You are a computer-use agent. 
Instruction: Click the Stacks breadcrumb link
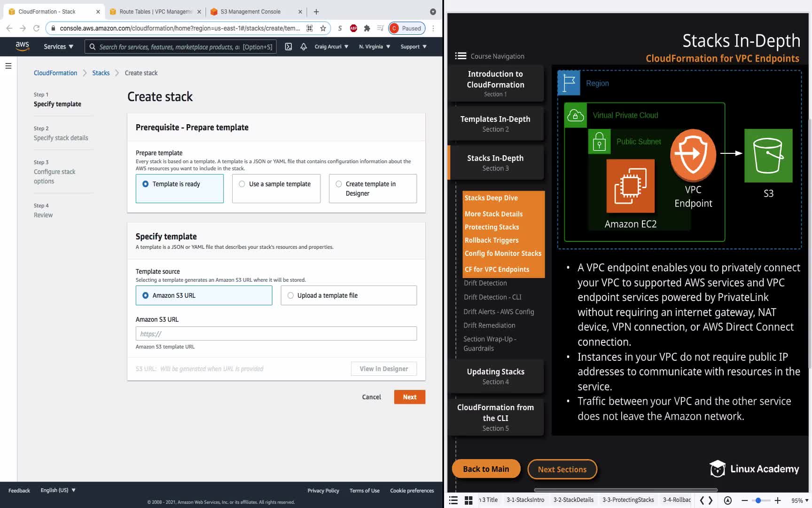tap(101, 73)
